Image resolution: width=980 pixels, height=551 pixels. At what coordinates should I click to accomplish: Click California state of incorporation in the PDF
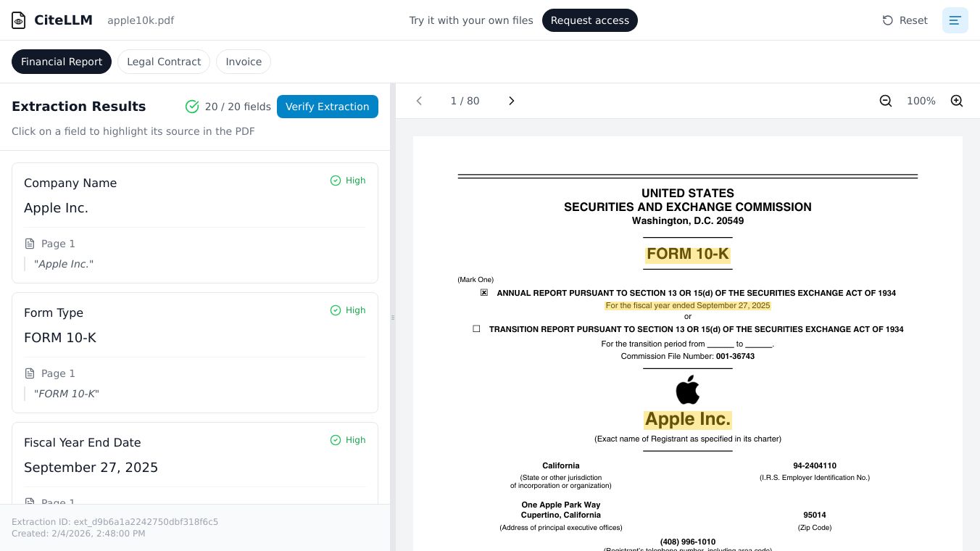(561, 465)
